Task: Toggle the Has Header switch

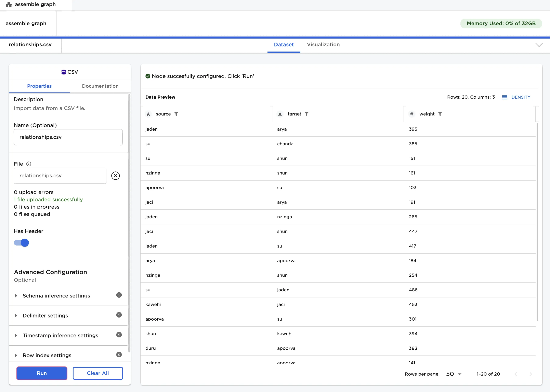Action: click(22, 243)
